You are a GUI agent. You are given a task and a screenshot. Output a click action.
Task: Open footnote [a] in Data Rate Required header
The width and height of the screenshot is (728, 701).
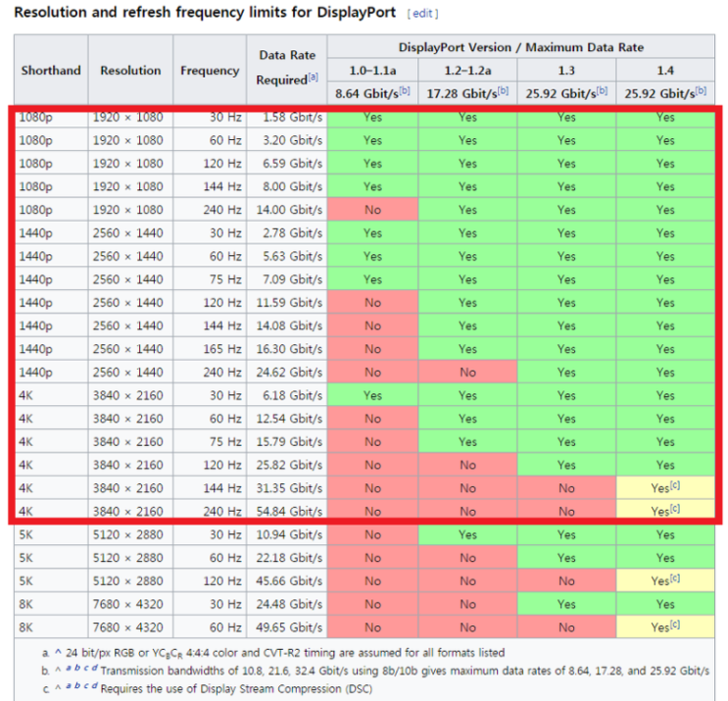click(x=314, y=77)
